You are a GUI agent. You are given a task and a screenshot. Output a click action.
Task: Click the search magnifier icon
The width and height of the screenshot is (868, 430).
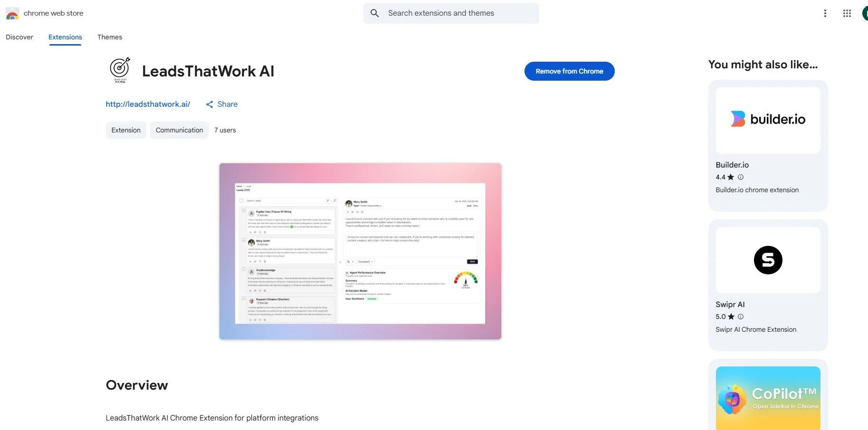375,13
